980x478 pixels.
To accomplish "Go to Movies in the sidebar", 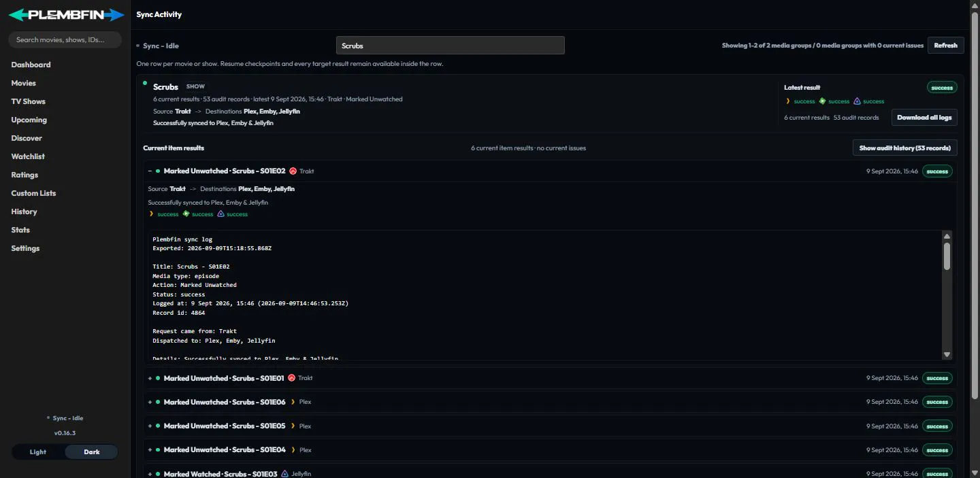I will [x=23, y=83].
